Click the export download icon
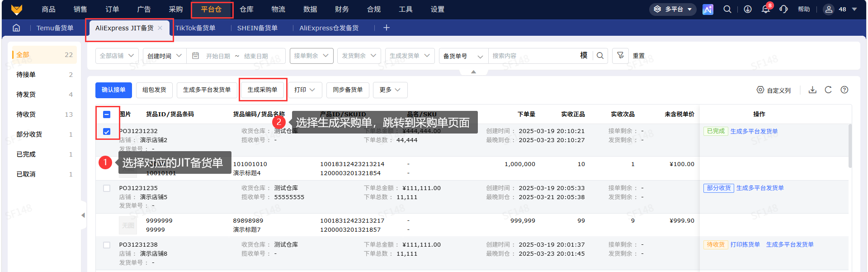This screenshot has width=868, height=272. click(x=812, y=90)
